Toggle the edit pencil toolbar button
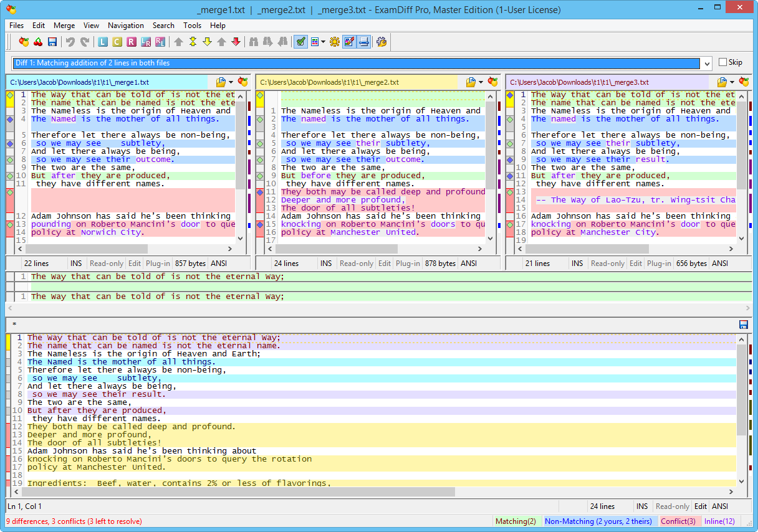Viewport: 758px width, 532px height. (349, 42)
